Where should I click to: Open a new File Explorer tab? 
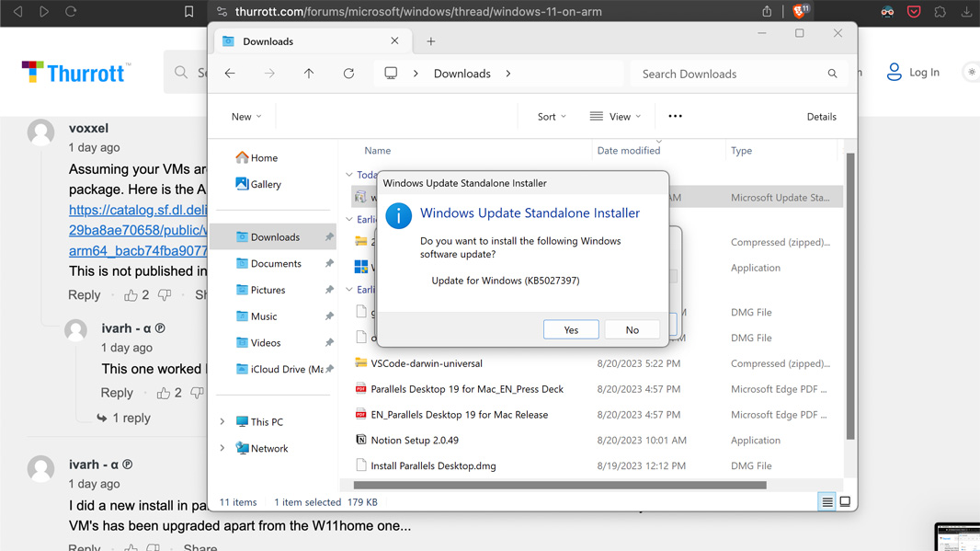coord(430,40)
